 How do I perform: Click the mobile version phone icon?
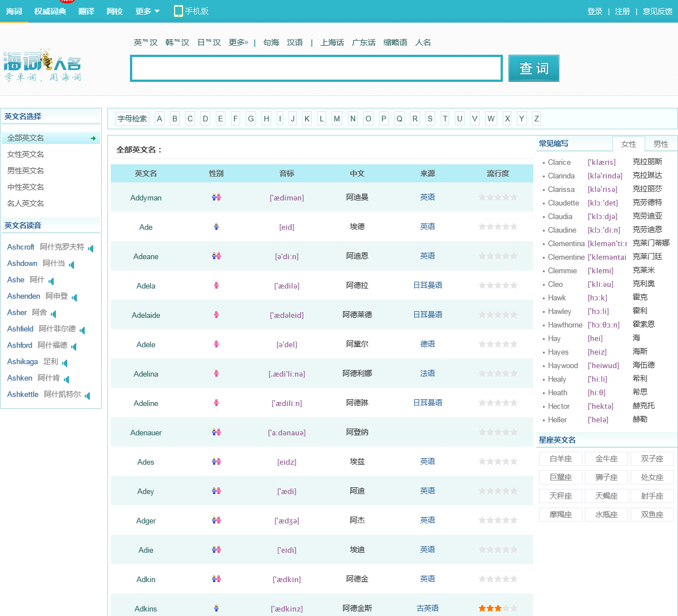coord(179,11)
